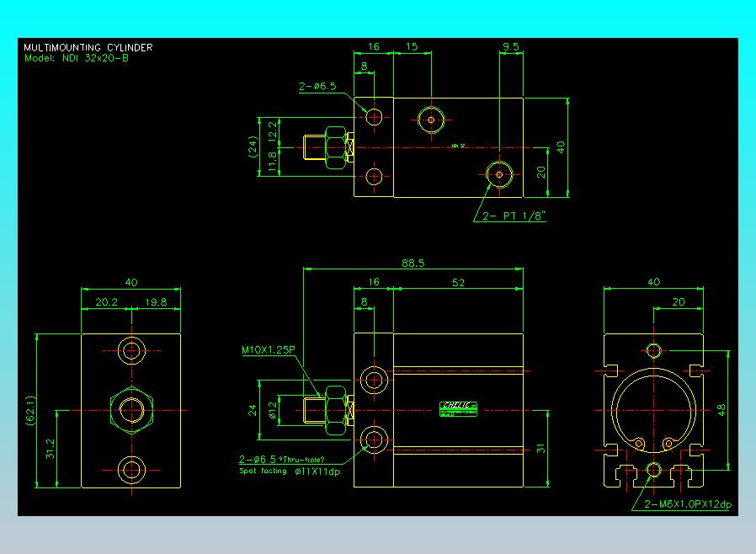Select the M10X1.25P thread callout
The width and height of the screenshot is (756, 554).
pyautogui.click(x=268, y=350)
